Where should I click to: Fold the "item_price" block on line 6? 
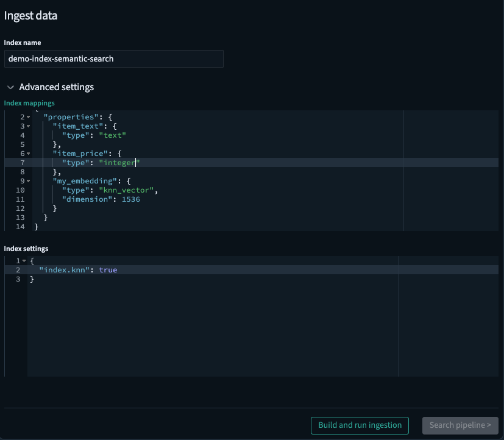pyautogui.click(x=29, y=154)
